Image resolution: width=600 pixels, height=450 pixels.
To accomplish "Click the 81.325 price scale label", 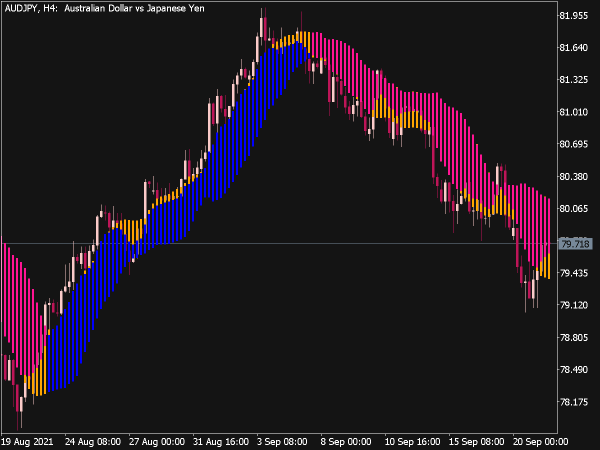I will pyautogui.click(x=574, y=80).
